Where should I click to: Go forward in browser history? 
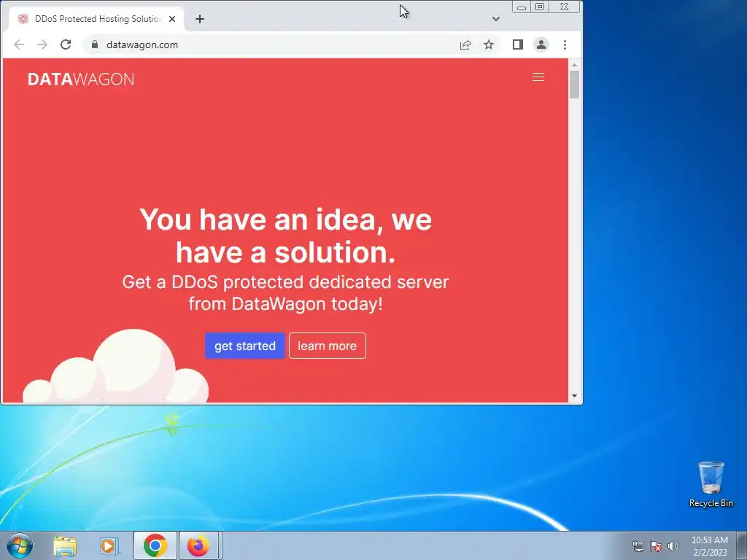coord(42,44)
